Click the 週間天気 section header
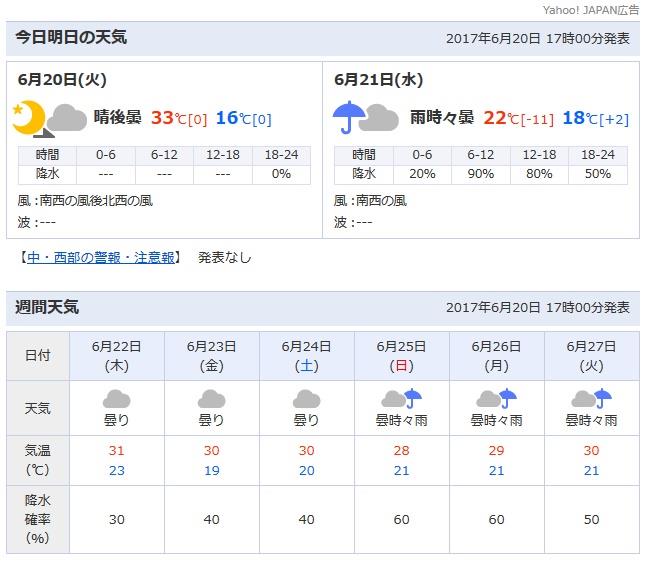649x565 pixels. [47, 307]
